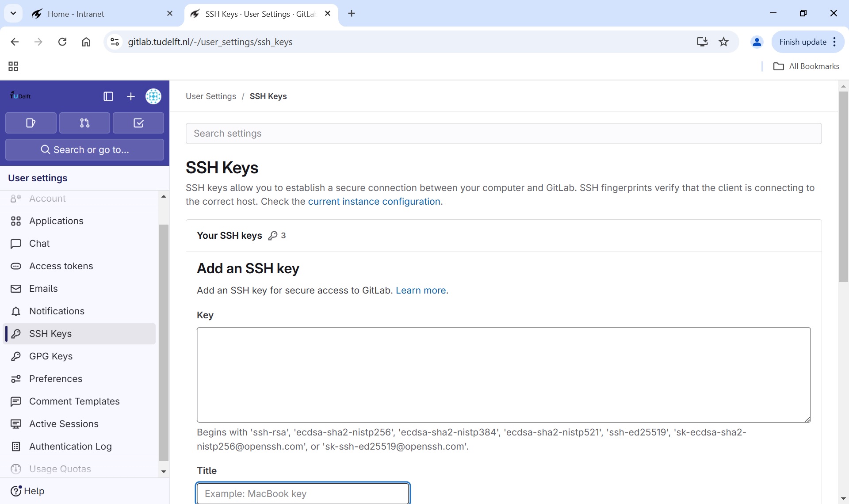Click the Learn more link

[x=421, y=290]
